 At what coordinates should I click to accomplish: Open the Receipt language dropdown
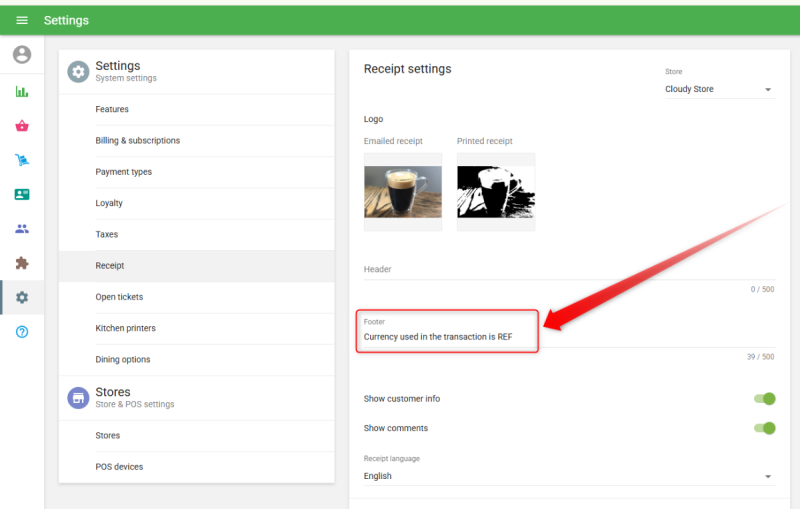point(568,477)
